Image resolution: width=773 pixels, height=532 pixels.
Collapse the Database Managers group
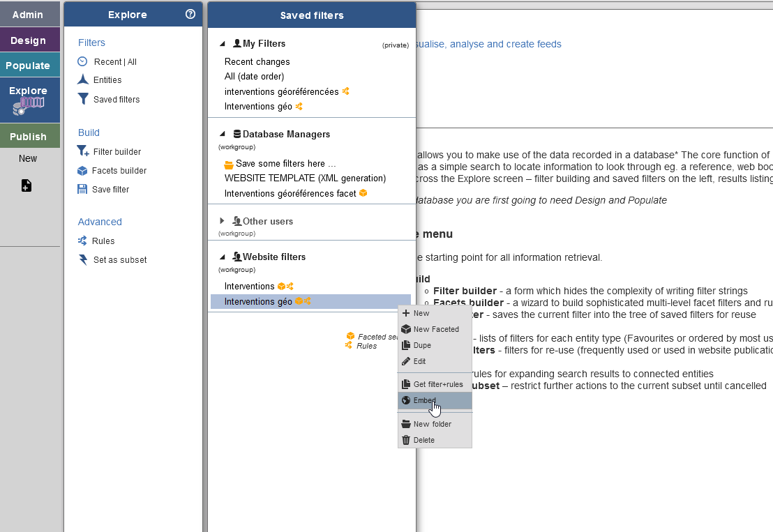(x=223, y=135)
